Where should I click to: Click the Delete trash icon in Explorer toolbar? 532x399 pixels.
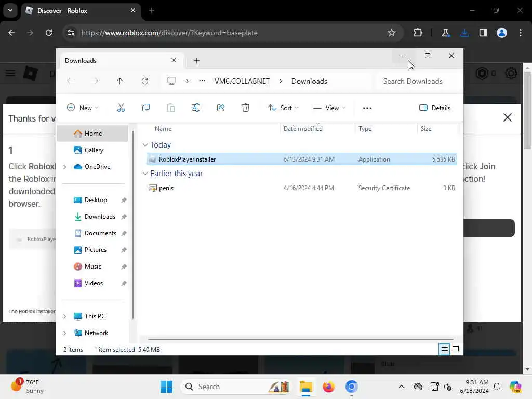coord(246,108)
